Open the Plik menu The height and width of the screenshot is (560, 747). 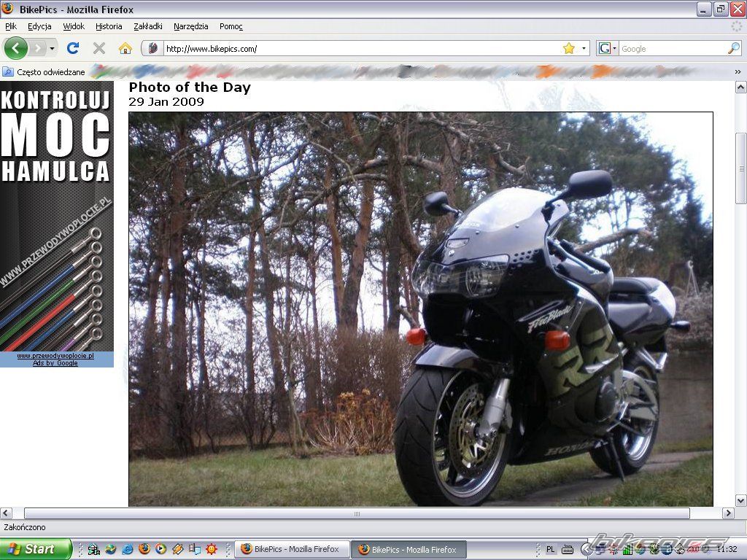(11, 27)
